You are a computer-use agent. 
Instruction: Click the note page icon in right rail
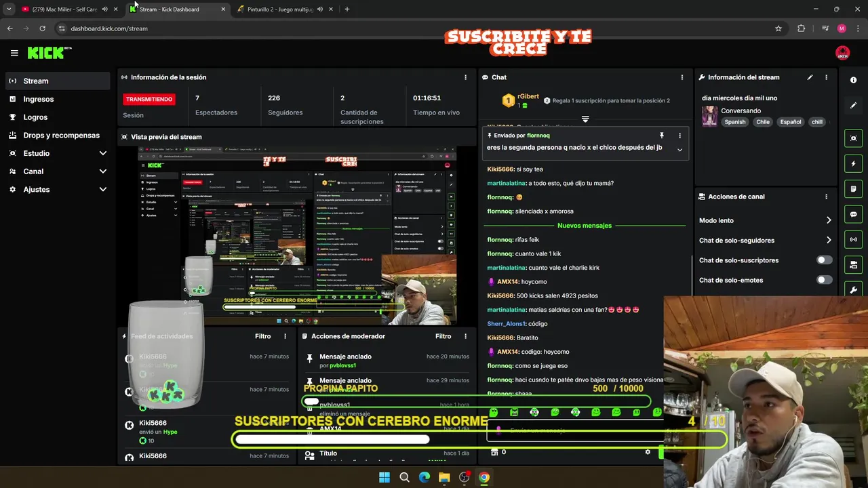point(853,188)
